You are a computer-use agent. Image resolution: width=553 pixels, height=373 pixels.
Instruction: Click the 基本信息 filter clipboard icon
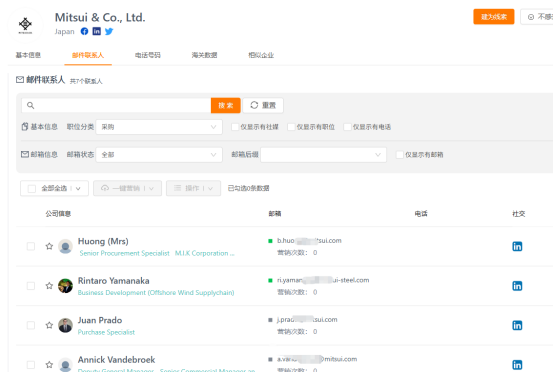pos(25,127)
